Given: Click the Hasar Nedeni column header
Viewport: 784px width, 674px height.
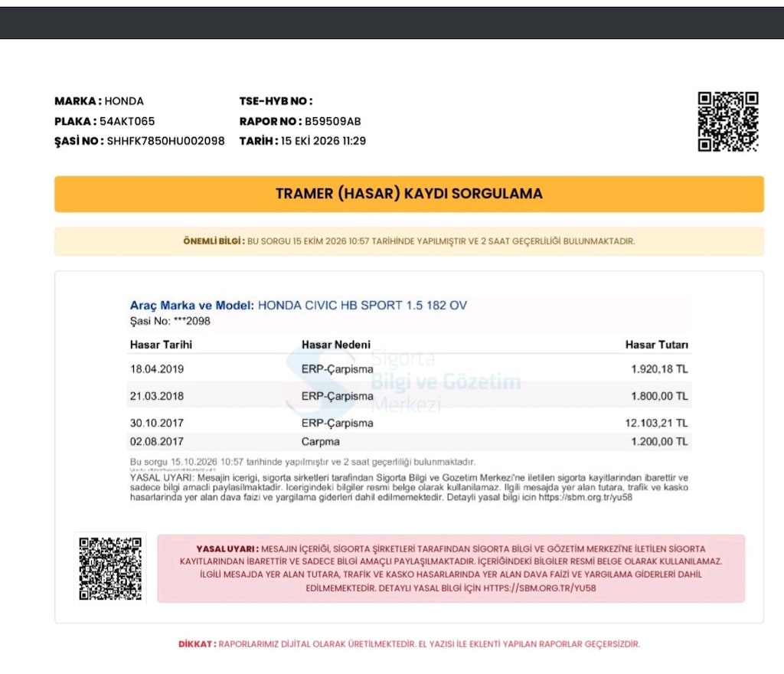Looking at the screenshot, I should (x=336, y=345).
